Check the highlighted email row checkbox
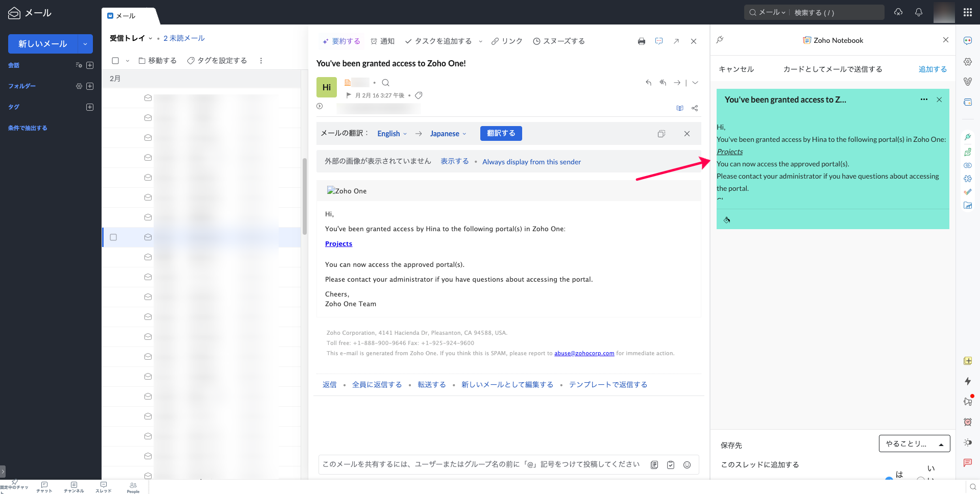Viewport: 980px width, 494px height. [x=113, y=237]
